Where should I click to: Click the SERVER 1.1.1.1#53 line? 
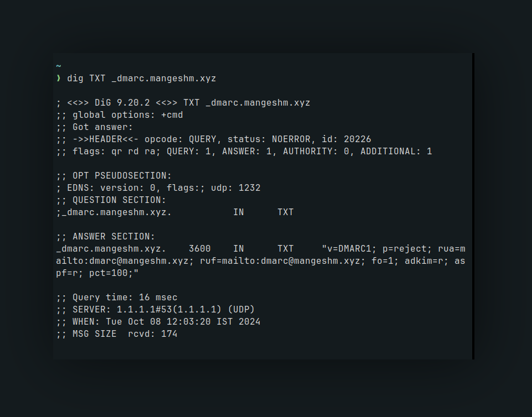coord(156,310)
